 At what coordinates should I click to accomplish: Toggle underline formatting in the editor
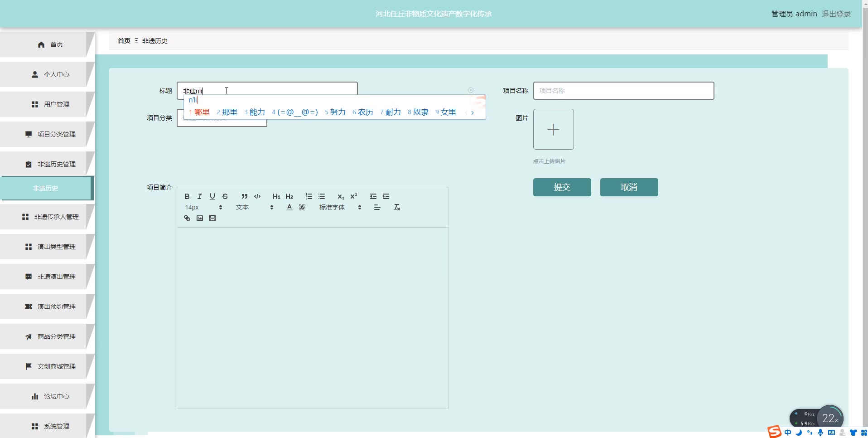pos(212,196)
